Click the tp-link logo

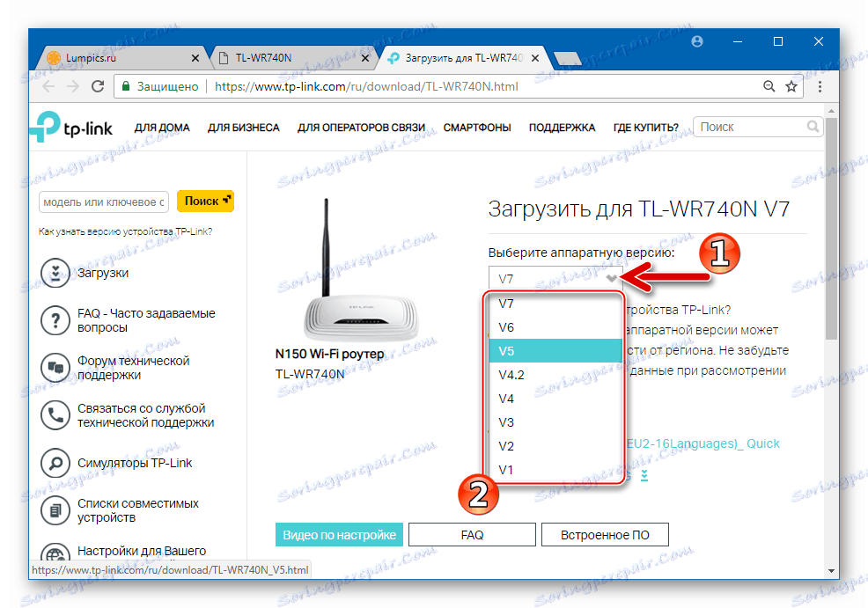point(71,127)
